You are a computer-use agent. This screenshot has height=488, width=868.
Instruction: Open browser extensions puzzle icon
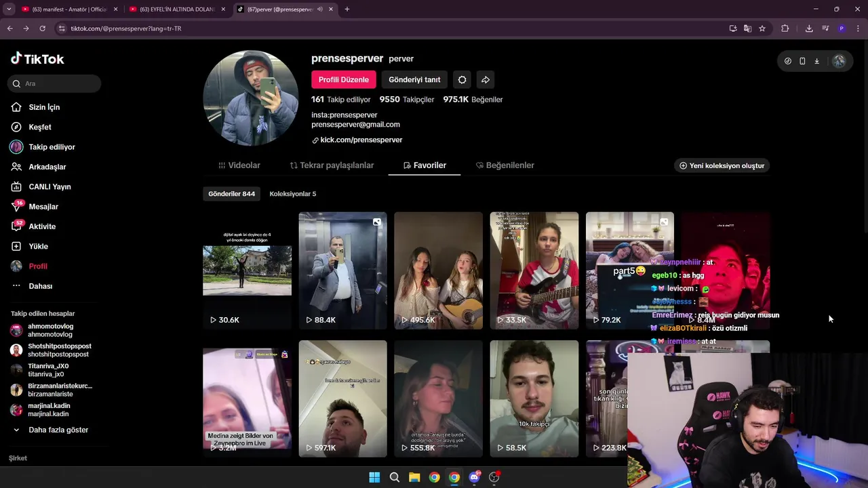coord(785,28)
